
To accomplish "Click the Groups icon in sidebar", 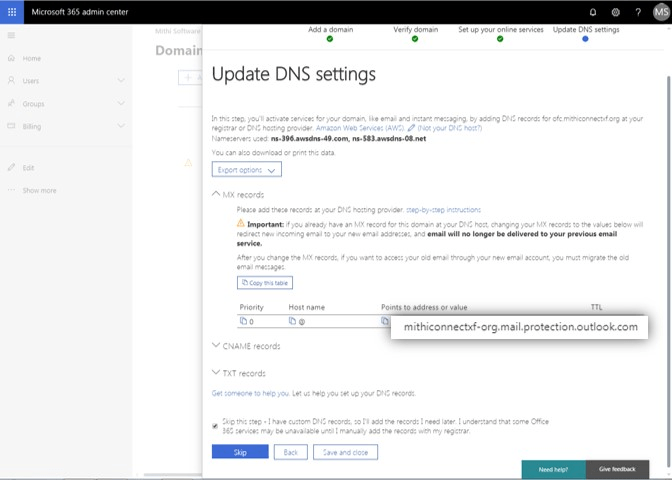I will coord(12,103).
